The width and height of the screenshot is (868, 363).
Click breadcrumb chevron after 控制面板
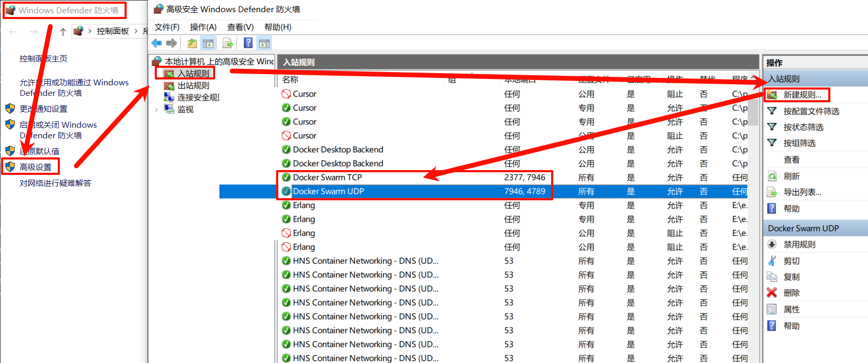tap(136, 31)
